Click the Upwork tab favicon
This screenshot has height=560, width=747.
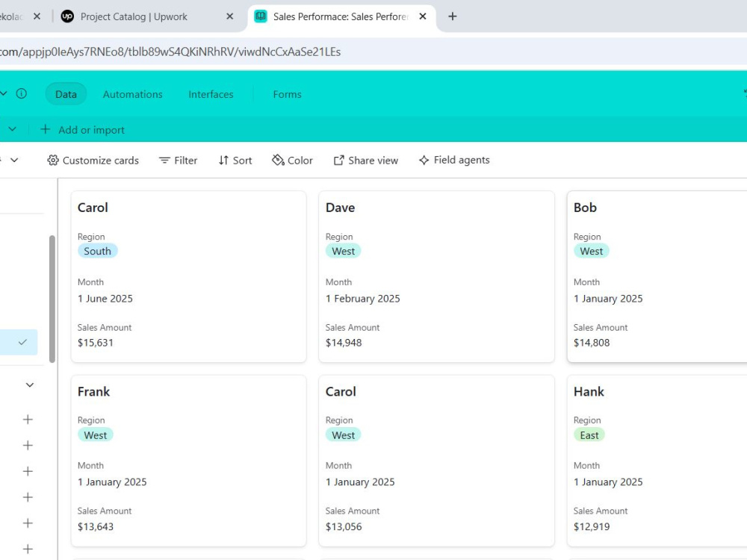point(68,16)
